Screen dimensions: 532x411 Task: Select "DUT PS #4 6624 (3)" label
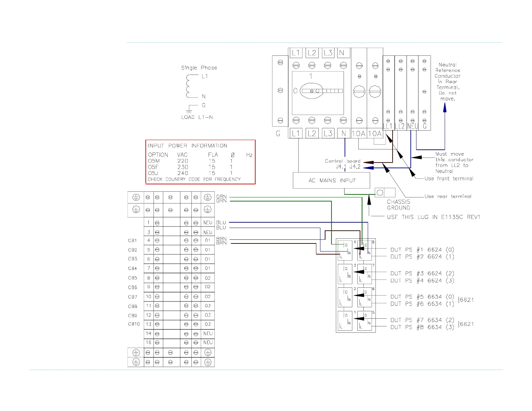point(422,280)
